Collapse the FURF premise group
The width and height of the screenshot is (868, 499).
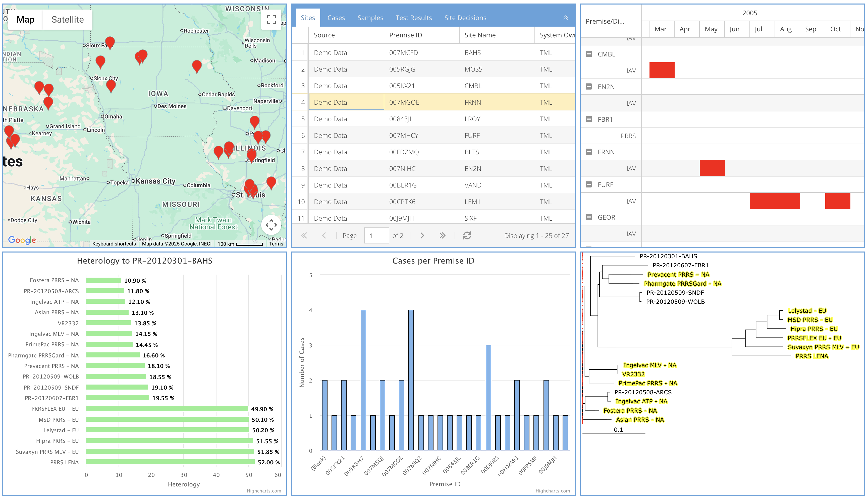tap(589, 184)
